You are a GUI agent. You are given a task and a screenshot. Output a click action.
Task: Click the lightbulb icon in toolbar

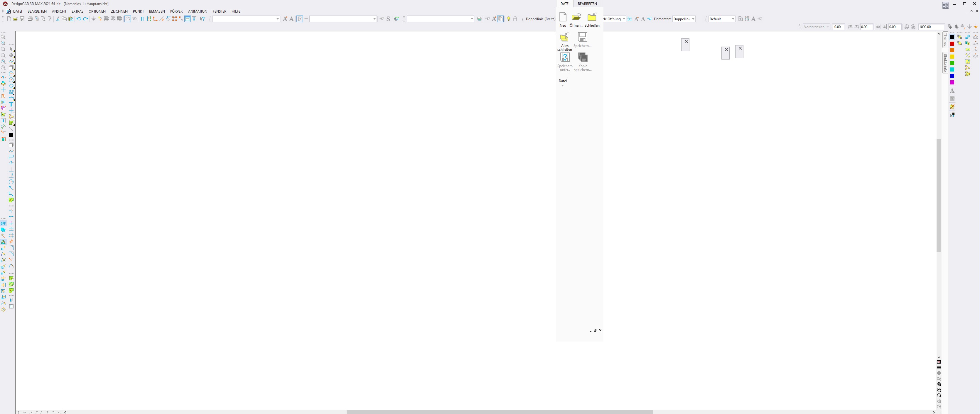pyautogui.click(x=508, y=19)
